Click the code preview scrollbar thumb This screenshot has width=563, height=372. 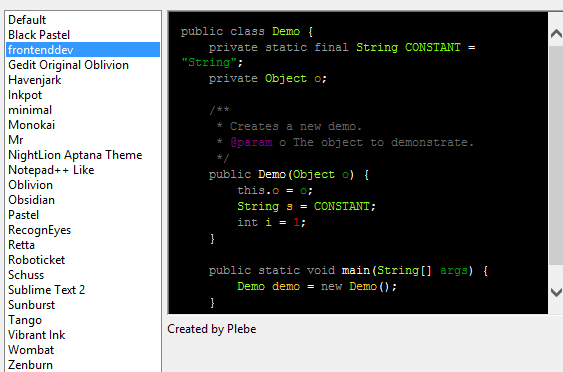tap(556, 155)
